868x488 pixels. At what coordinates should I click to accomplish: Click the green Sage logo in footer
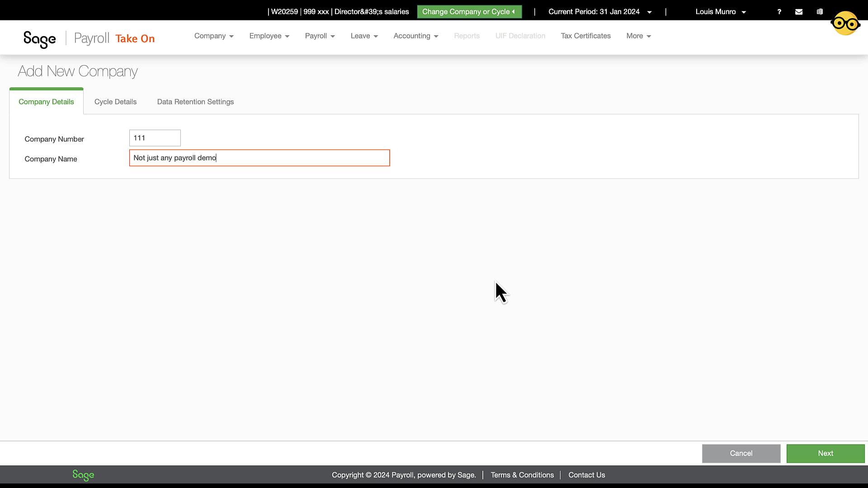point(83,475)
